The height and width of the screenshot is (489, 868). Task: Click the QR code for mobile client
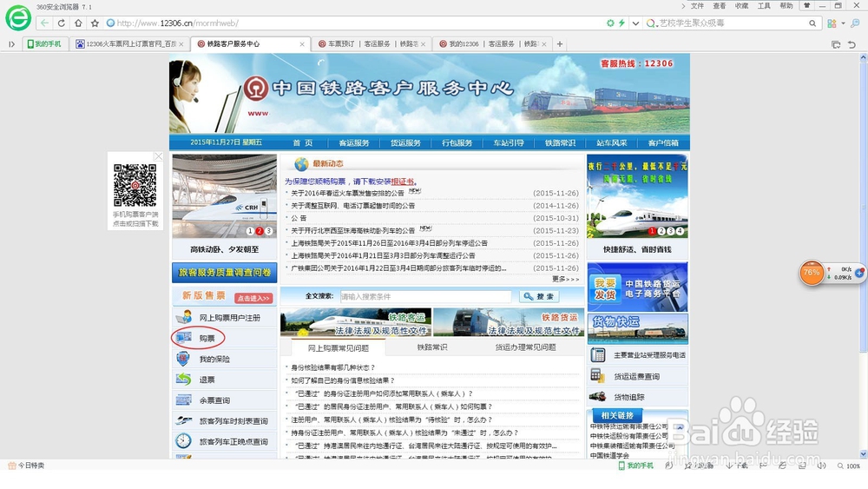[135, 185]
